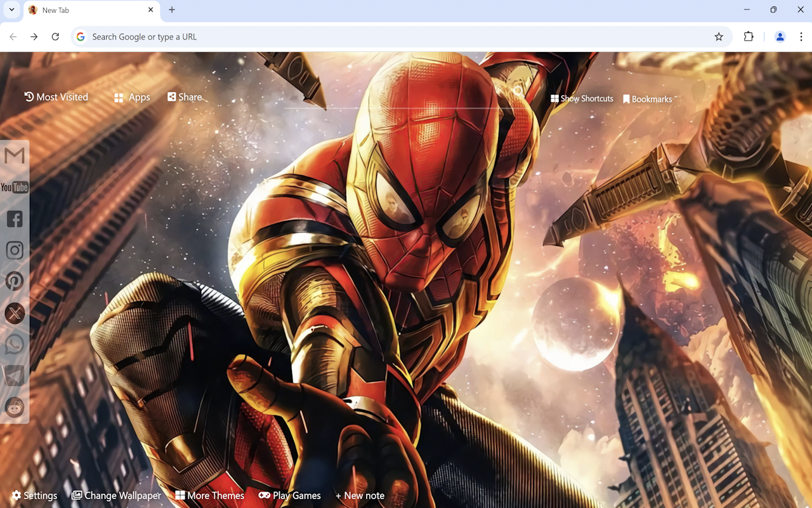
Task: Click the Play Games link
Action: click(290, 495)
